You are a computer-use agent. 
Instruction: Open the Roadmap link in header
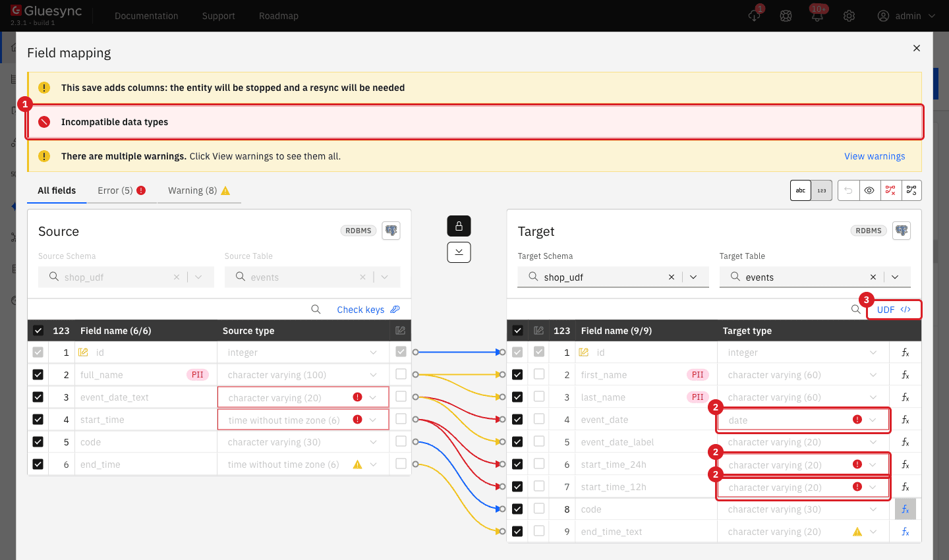[279, 16]
